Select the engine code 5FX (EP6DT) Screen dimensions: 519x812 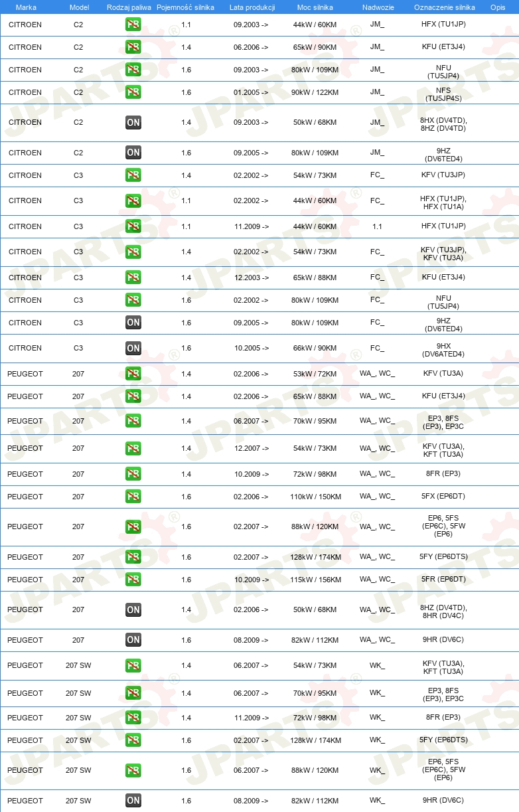(x=443, y=496)
